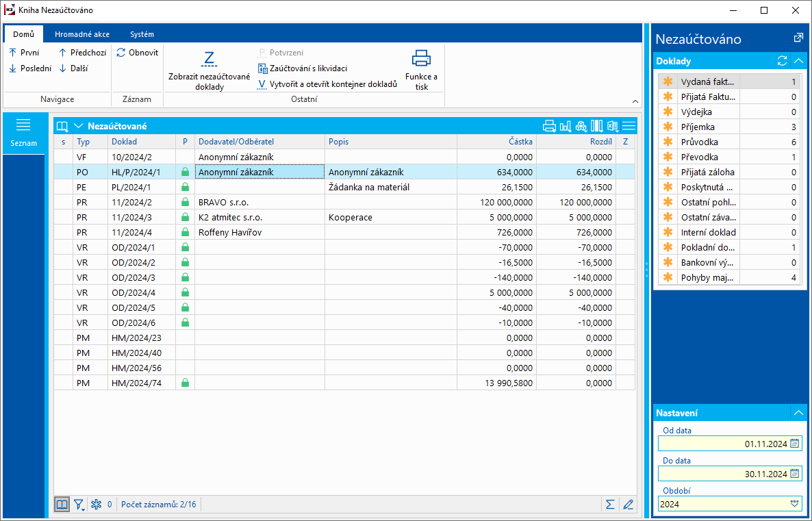Open the Období dropdown showing 2024
The width and height of the screenshot is (812, 521).
(x=794, y=503)
